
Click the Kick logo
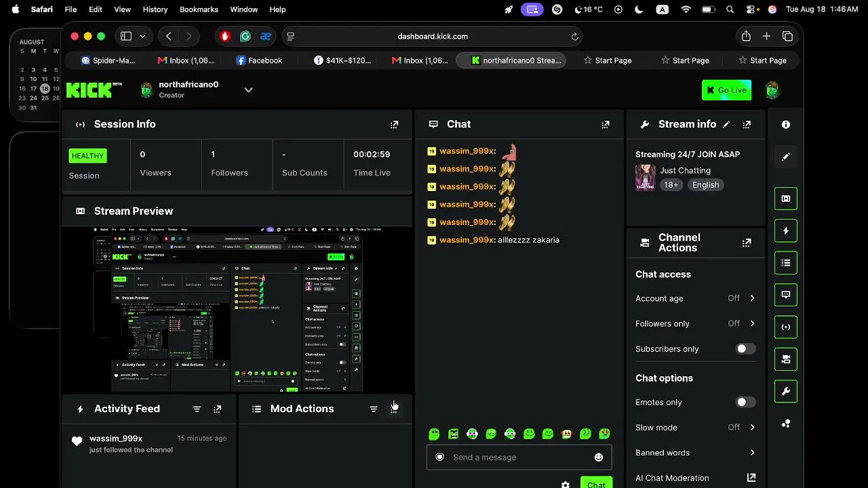(94, 90)
